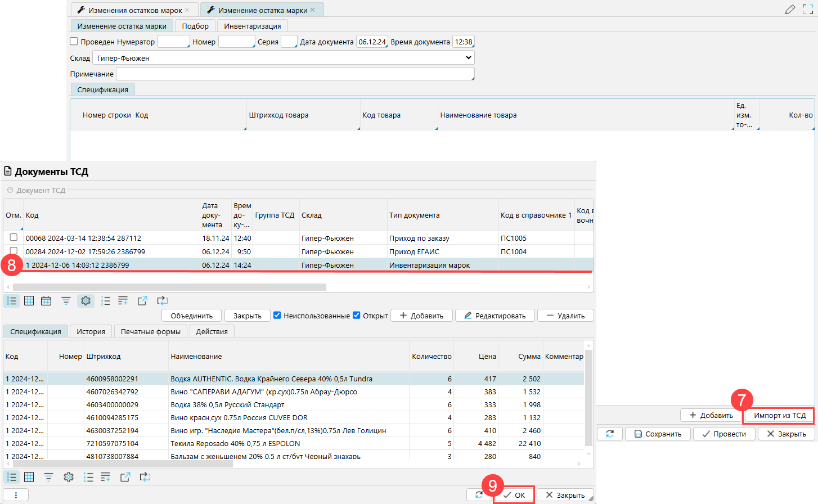Click the three-dots menu button at bottom left
Viewport: 818px width, 504px height.
pyautogui.click(x=16, y=495)
